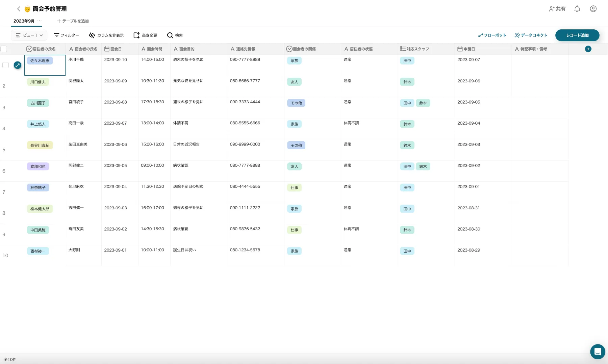The image size is (608, 364).
Task: Click the time cell 13:00-14:00
Action: click(152, 123)
